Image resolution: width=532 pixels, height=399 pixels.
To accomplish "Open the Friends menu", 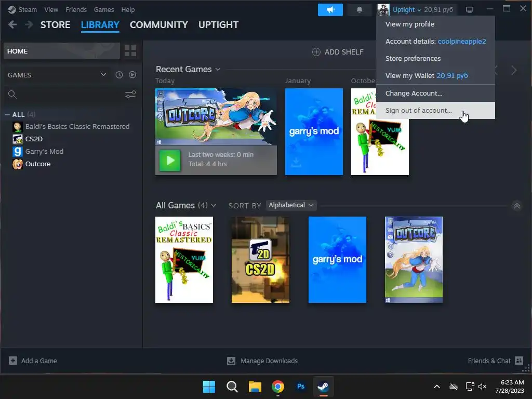I will (x=76, y=10).
